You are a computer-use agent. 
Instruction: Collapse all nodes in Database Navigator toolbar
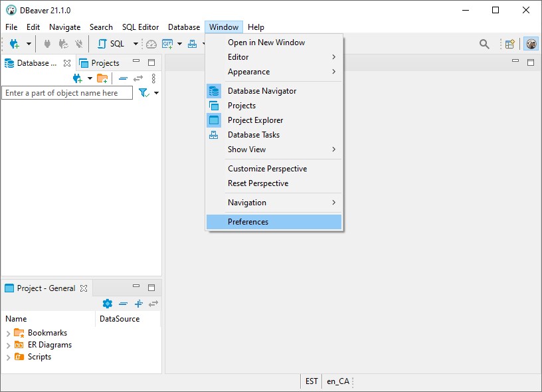[123, 78]
